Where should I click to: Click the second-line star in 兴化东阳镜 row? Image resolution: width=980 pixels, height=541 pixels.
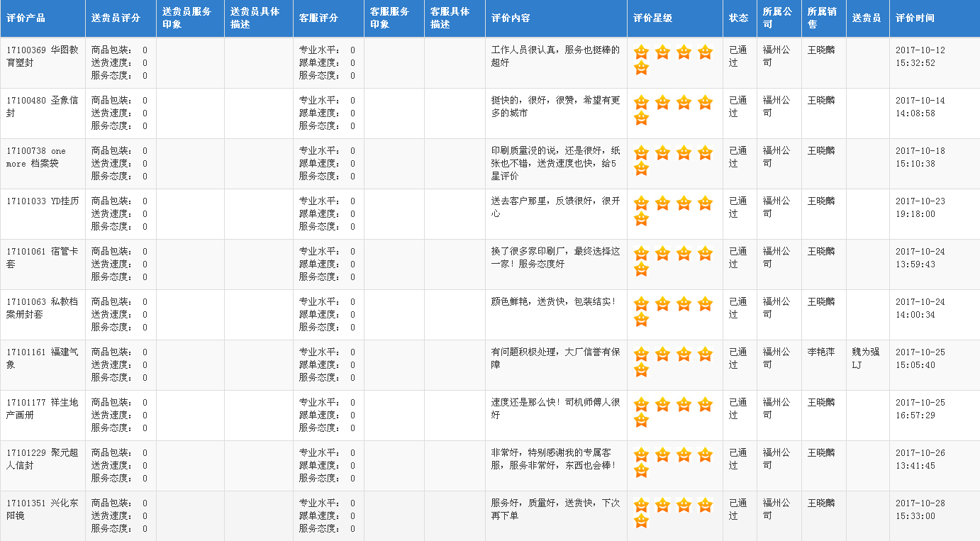point(641,521)
